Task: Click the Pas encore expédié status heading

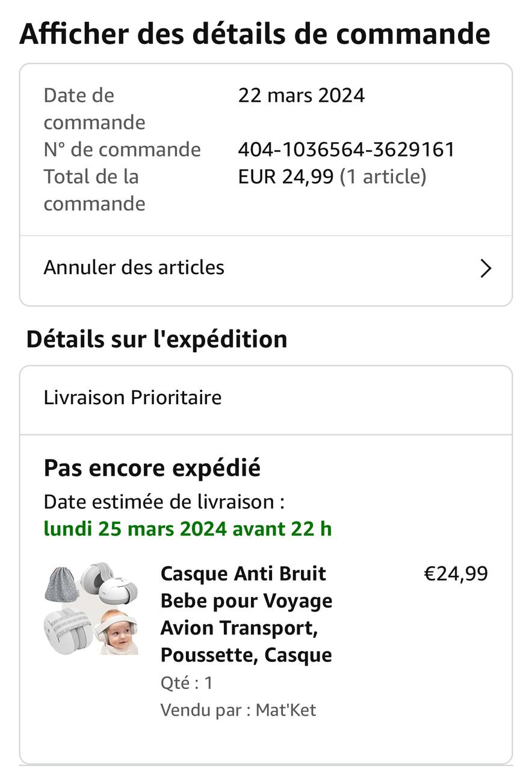Action: click(x=152, y=468)
